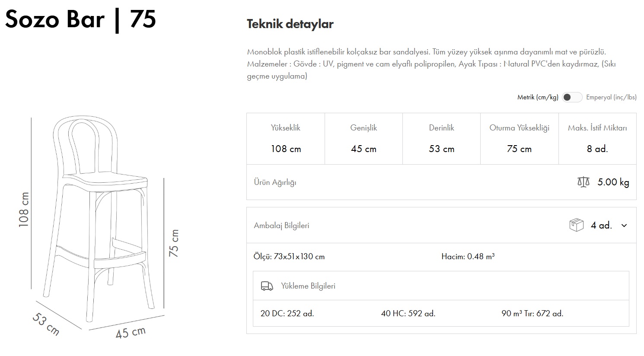Click the Teknik detaylar heading
644x356 pixels.
290,24
